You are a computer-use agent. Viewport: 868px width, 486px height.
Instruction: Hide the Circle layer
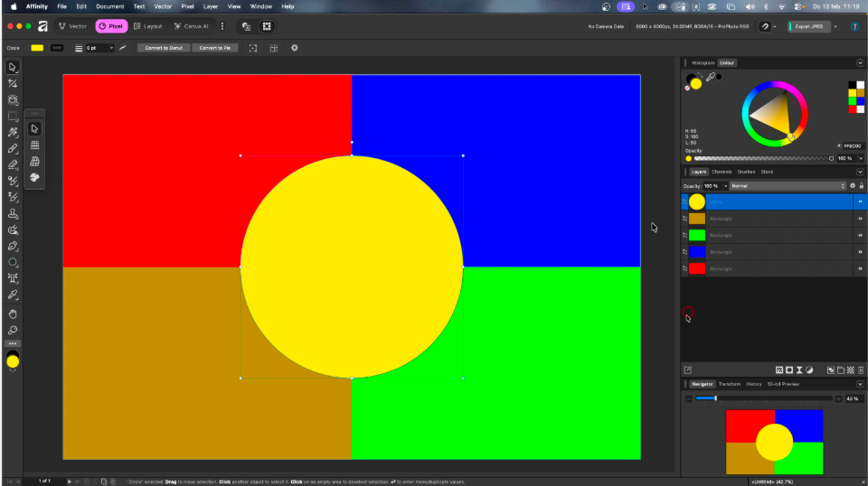tap(860, 201)
